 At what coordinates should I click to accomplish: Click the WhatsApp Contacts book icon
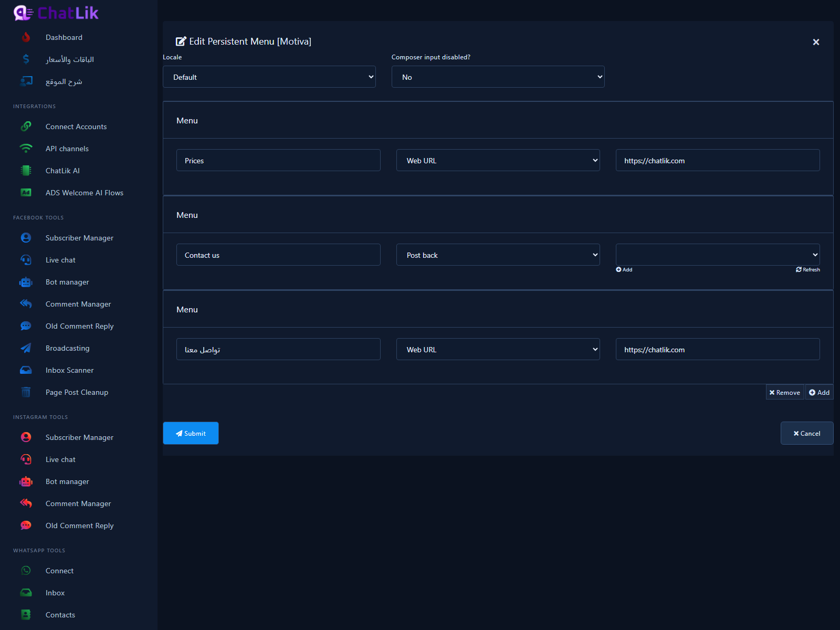click(x=26, y=615)
